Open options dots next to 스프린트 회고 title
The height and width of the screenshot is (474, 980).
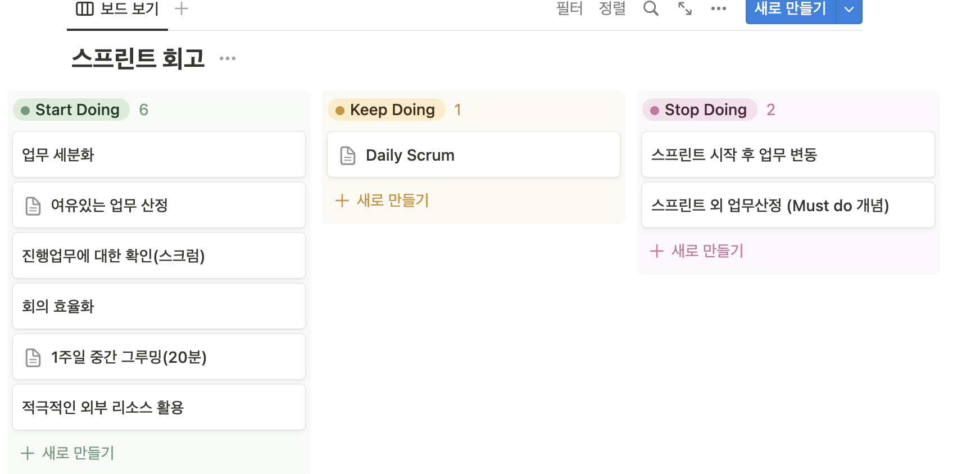point(228,58)
